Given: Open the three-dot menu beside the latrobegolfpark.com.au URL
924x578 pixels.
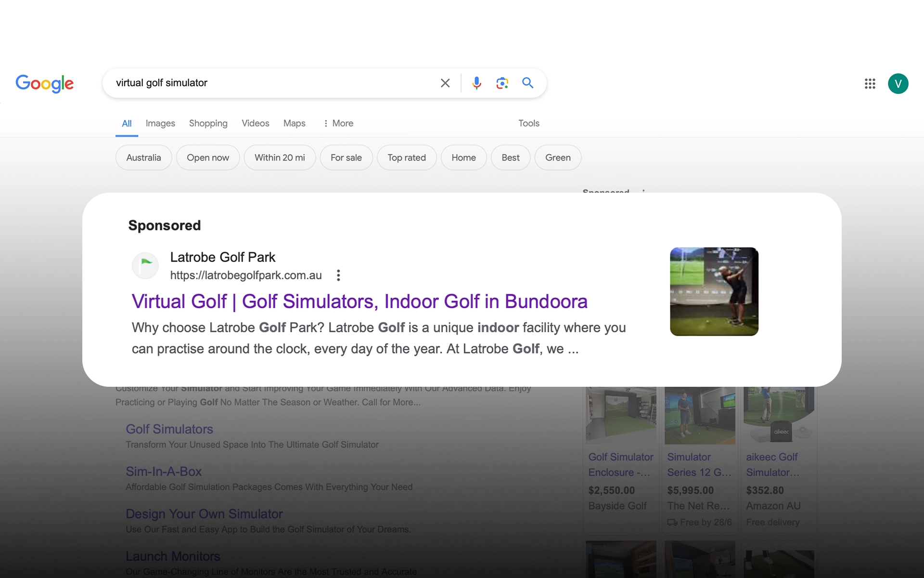Looking at the screenshot, I should pos(338,275).
